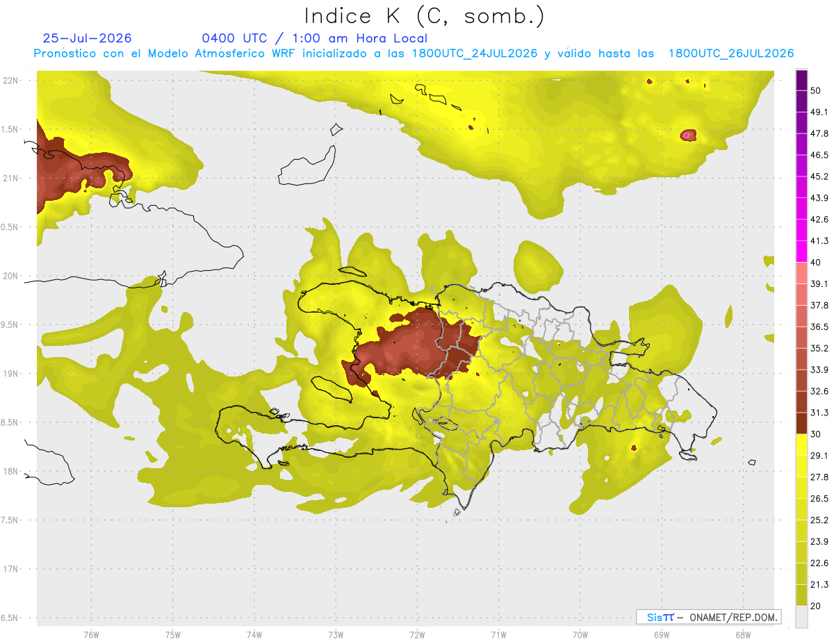Click the latitude label "17N"

(x=10, y=569)
